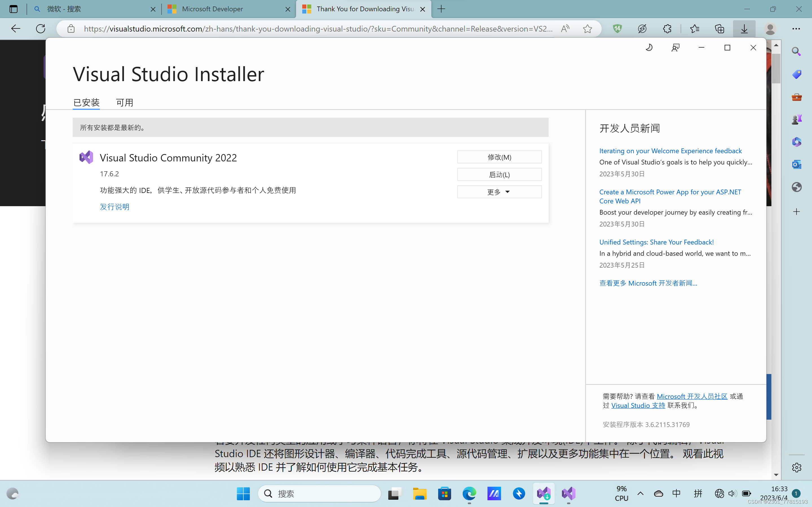Click the Windows taskbar search field

click(x=319, y=493)
